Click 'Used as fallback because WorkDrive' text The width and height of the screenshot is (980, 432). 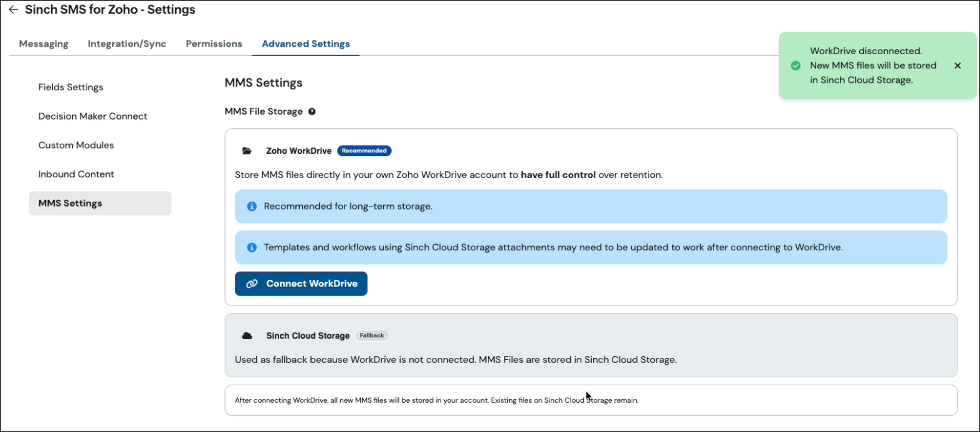click(x=455, y=359)
